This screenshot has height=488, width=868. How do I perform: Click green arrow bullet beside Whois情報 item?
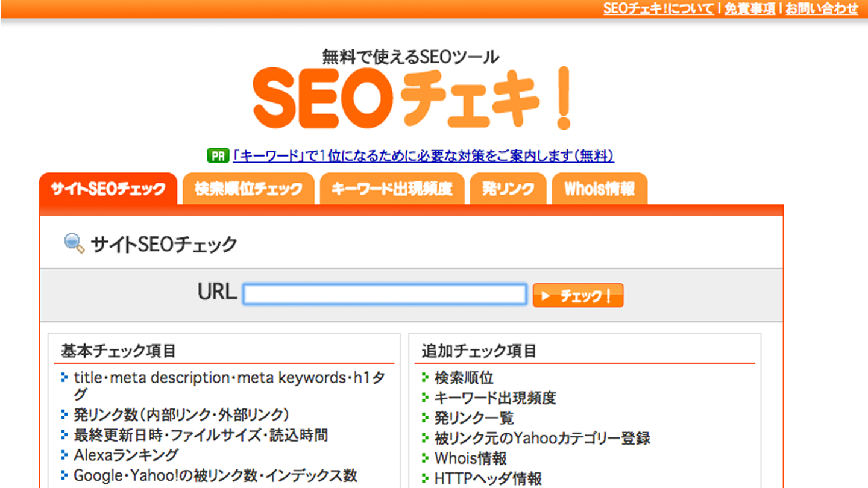point(426,459)
